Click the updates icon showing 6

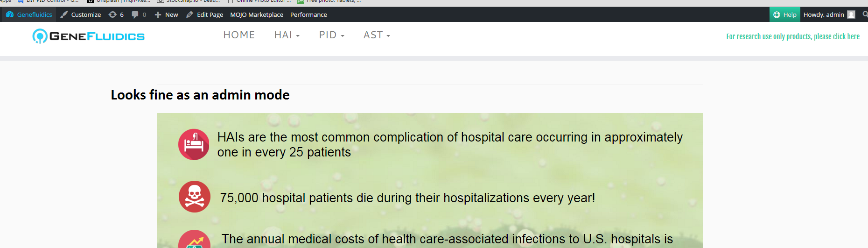[x=112, y=14]
